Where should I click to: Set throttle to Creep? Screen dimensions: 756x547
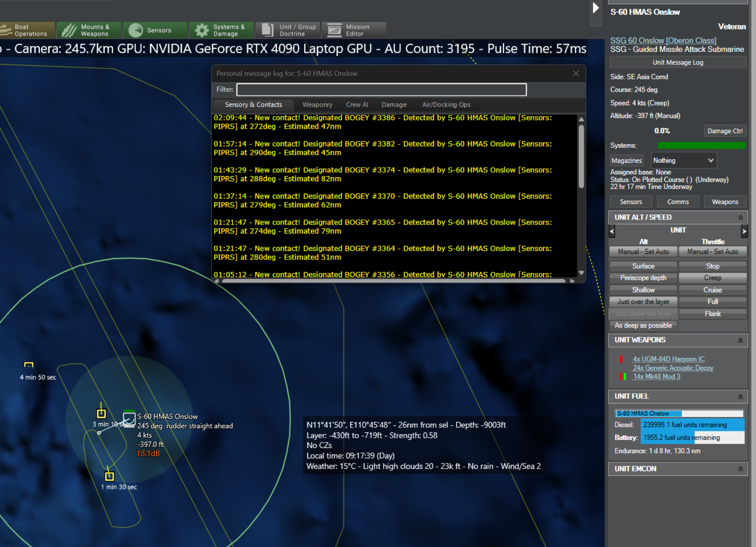coord(713,278)
